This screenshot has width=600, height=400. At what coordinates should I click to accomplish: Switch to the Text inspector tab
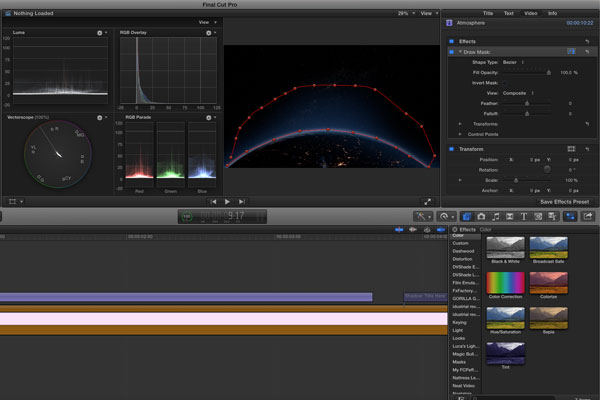tap(508, 14)
